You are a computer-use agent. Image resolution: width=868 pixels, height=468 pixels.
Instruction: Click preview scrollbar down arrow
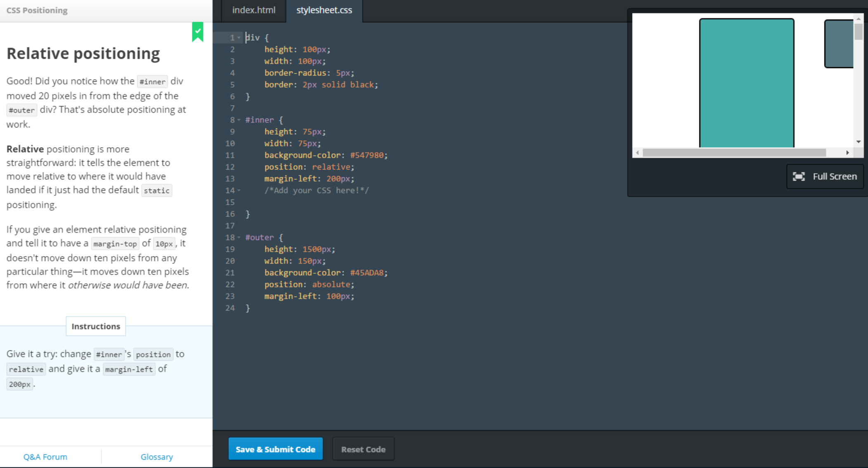tap(859, 142)
